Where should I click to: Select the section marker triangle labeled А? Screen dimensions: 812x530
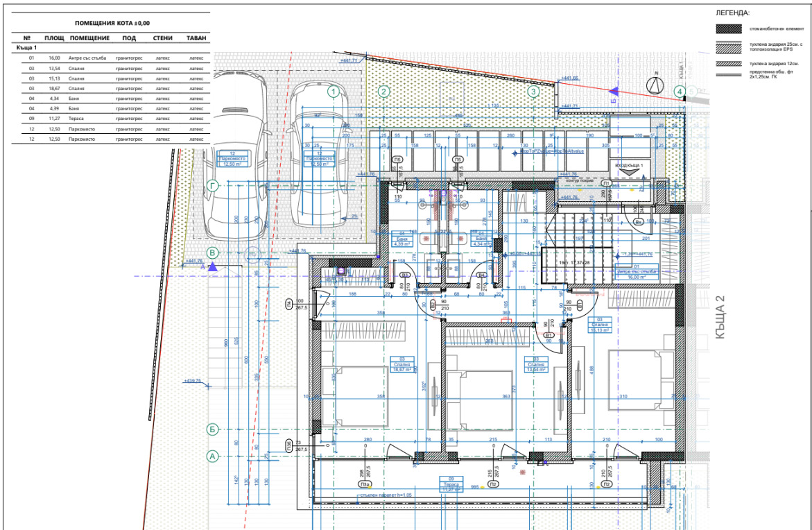pos(212,266)
